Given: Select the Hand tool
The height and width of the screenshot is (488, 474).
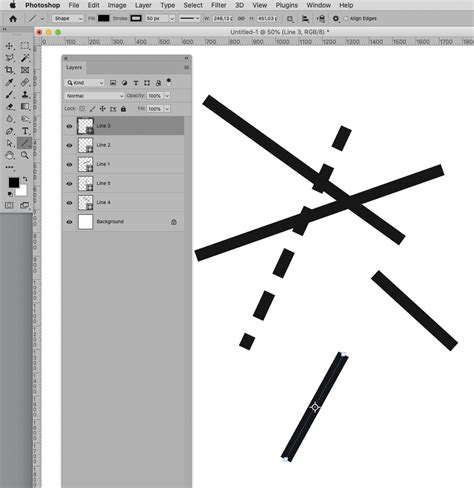Looking at the screenshot, I should 9,155.
